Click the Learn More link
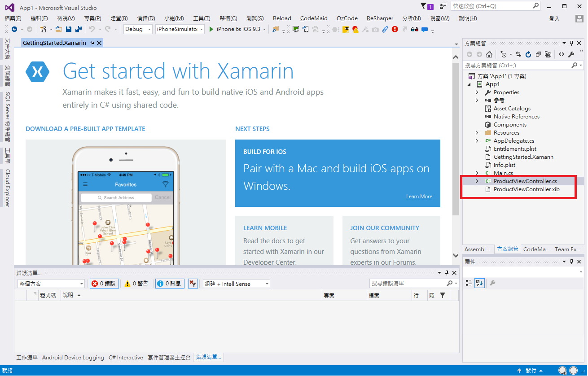The height and width of the screenshot is (376, 588). 419,197
